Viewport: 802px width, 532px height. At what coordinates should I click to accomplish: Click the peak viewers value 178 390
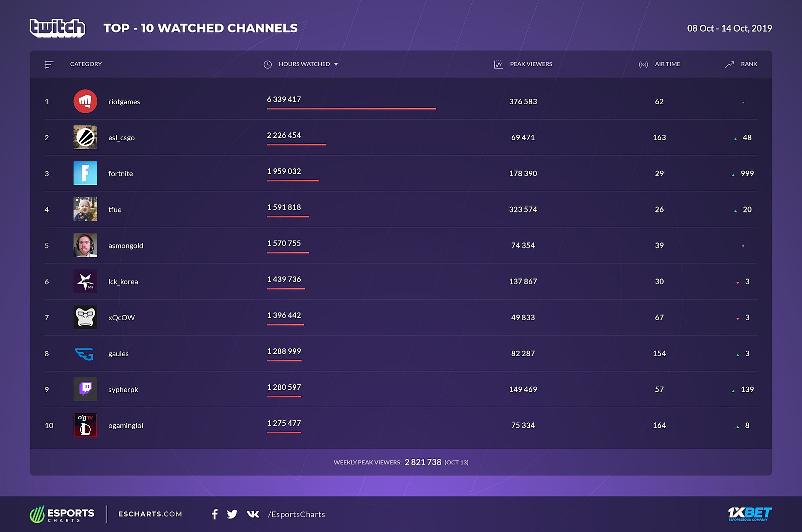coord(523,173)
